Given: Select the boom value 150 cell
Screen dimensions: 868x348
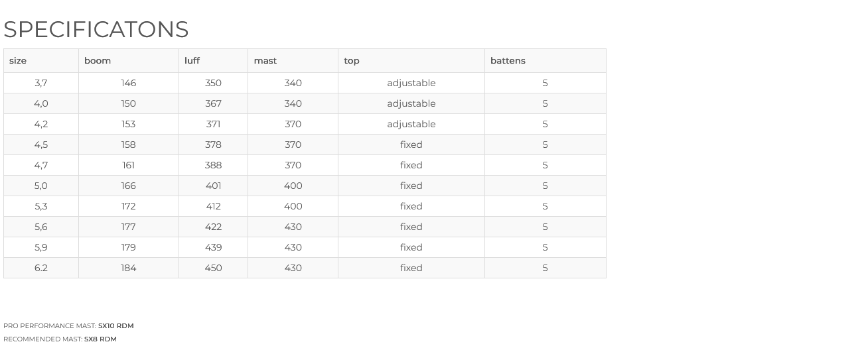Looking at the screenshot, I should pos(129,103).
